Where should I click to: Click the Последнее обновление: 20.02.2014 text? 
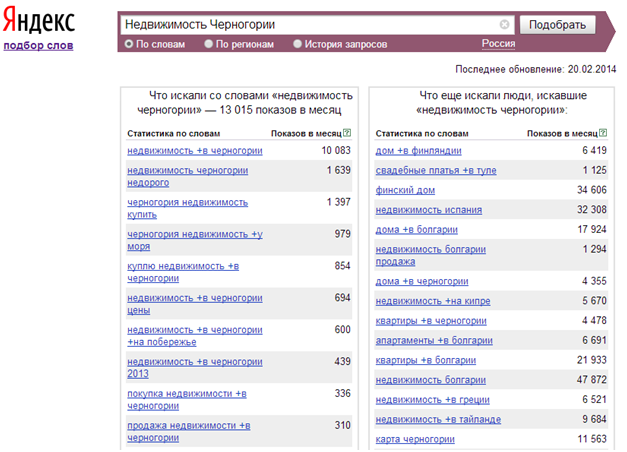(535, 69)
